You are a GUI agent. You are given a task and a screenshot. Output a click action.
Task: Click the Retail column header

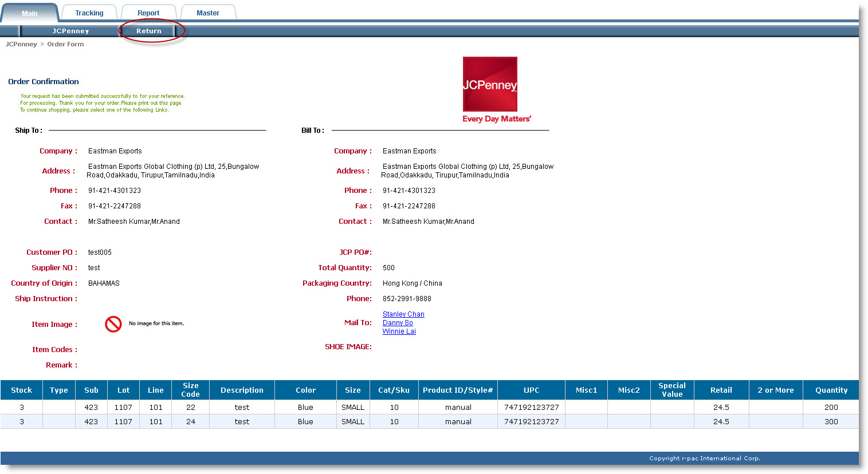pos(721,390)
